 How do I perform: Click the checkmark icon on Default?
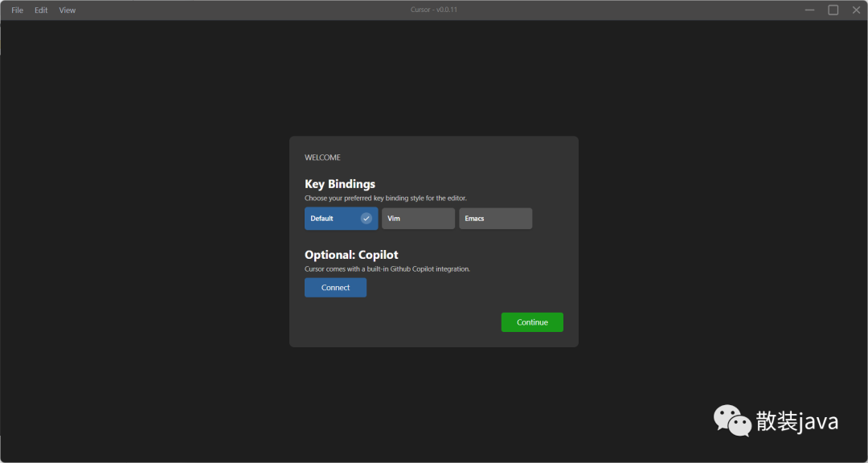point(366,218)
